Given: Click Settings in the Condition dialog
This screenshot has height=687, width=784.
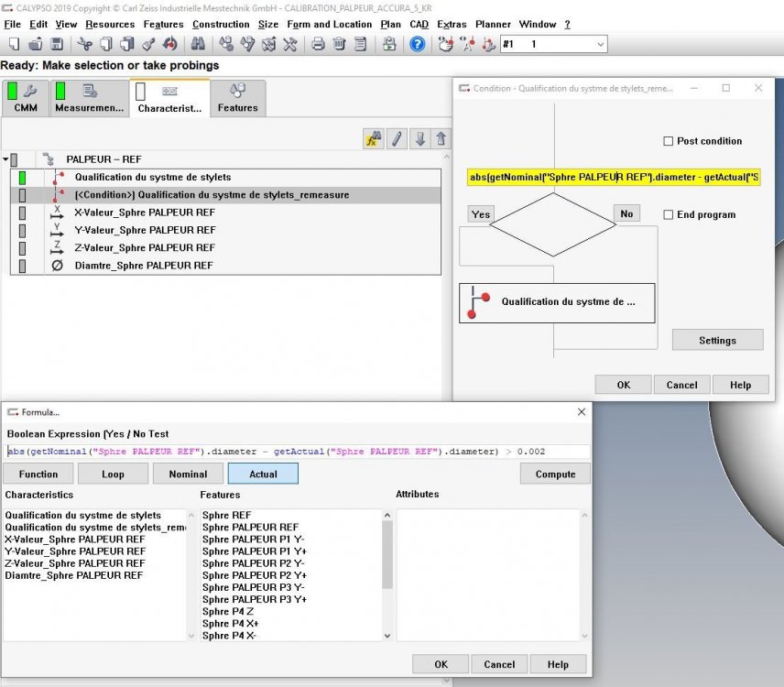Looking at the screenshot, I should 717,340.
